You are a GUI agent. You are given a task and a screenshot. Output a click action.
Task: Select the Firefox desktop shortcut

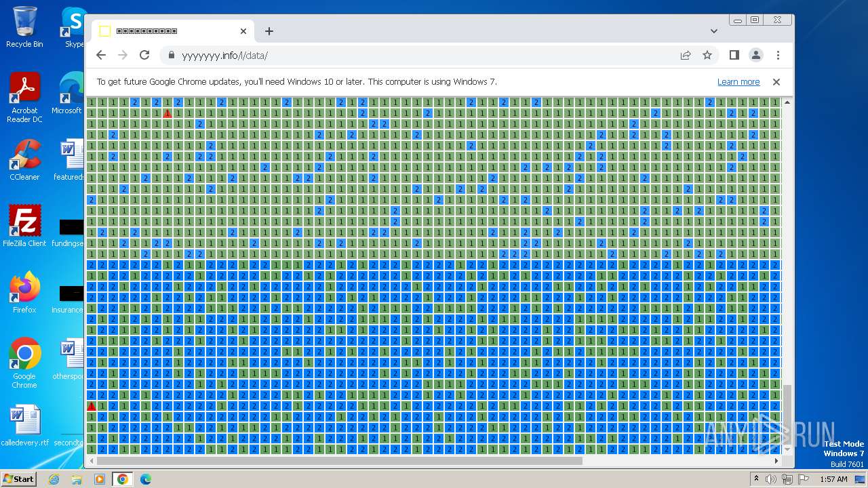click(x=24, y=293)
